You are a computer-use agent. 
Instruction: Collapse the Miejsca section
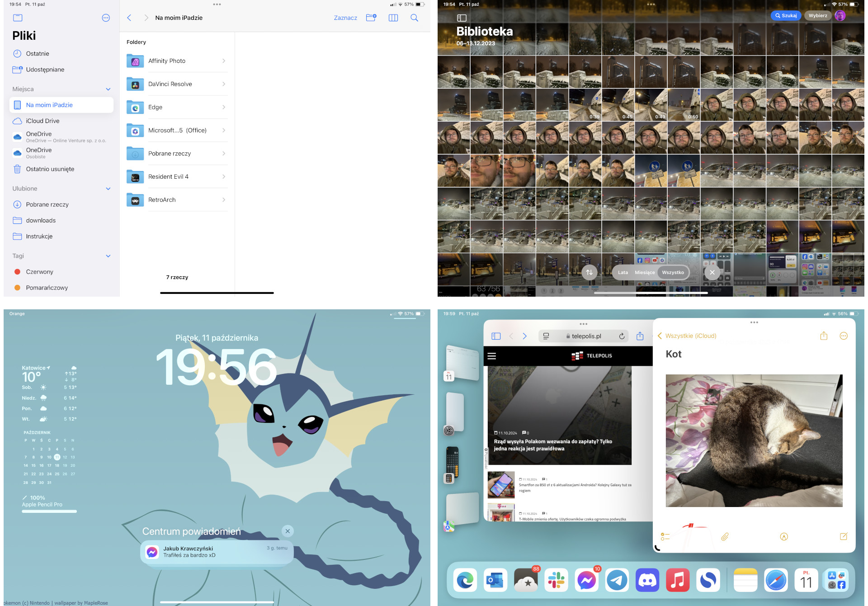click(x=108, y=89)
